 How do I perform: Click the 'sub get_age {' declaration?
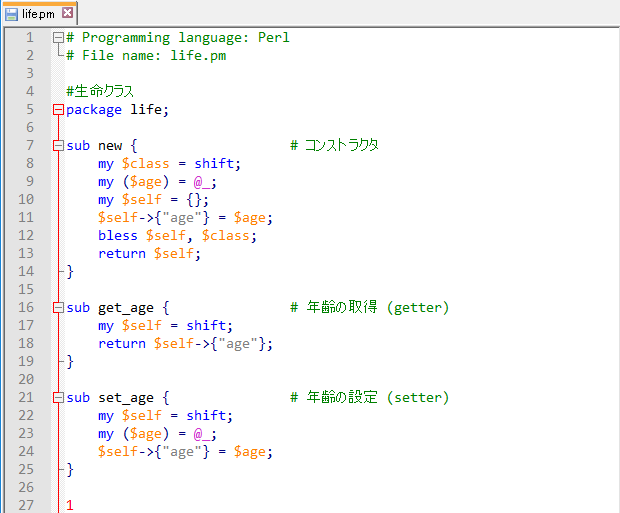coord(118,308)
